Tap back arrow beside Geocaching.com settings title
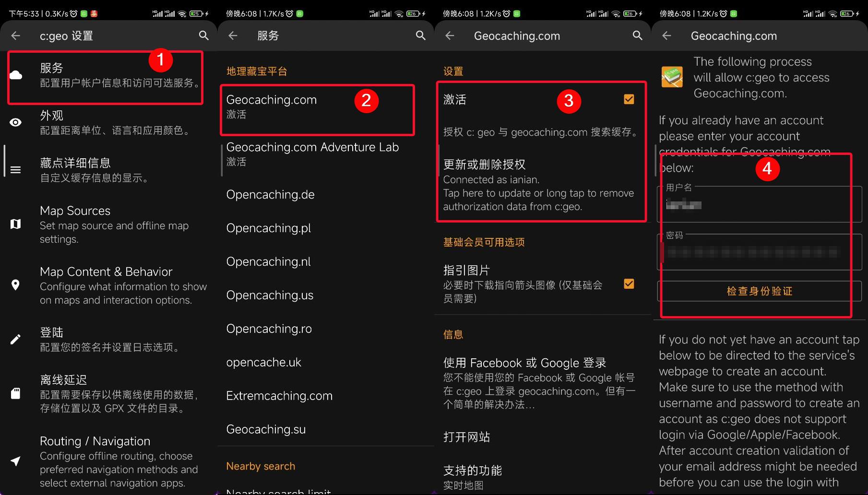 click(450, 35)
